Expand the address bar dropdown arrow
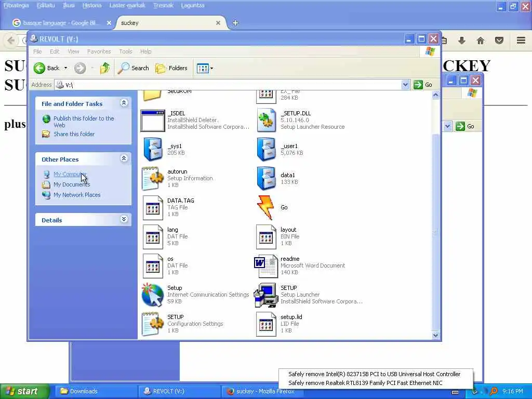The width and height of the screenshot is (532, 399). tap(405, 85)
